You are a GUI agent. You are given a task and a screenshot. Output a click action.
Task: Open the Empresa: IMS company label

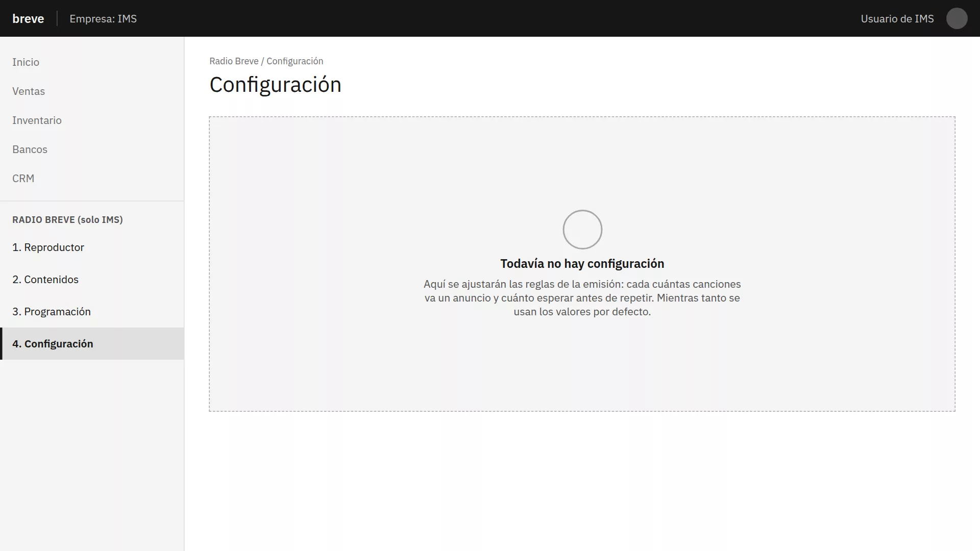[103, 19]
